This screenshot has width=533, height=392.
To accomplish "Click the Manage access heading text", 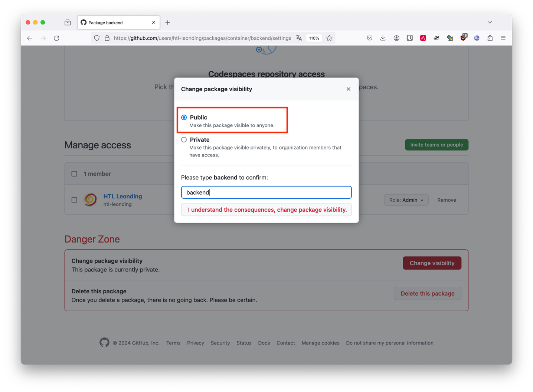I will point(98,145).
